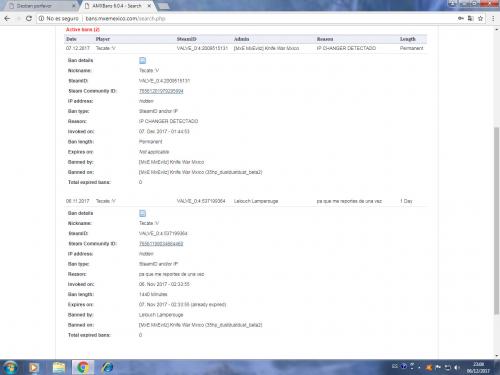This screenshot has height=375, width=500.
Task: Click the ES language indicator in tray
Action: [395, 366]
